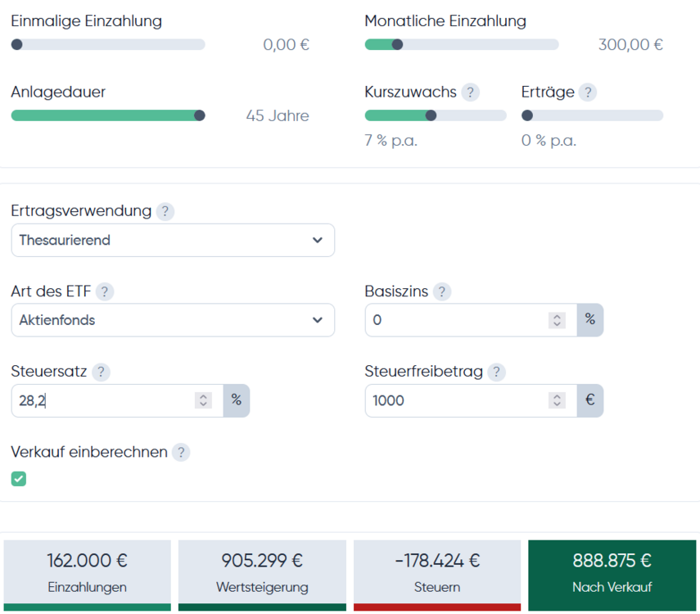Open the Ertragsverwendung dropdown

tap(173, 241)
